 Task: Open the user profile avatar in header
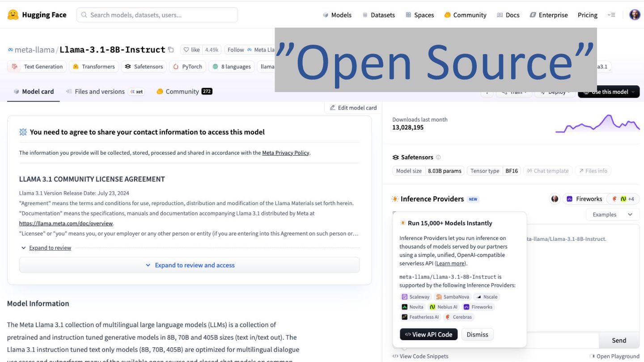(x=635, y=15)
